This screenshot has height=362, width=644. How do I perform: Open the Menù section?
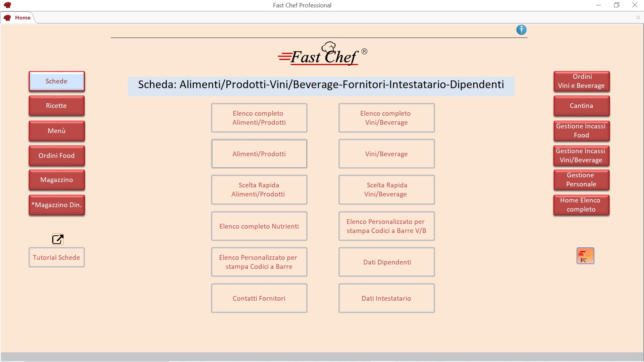(57, 131)
